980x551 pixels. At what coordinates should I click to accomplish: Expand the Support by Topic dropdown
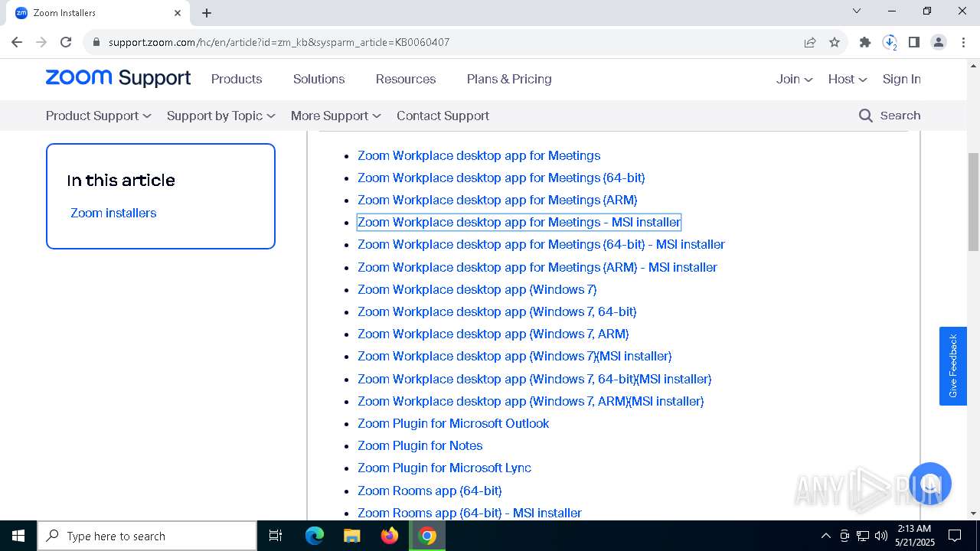coord(221,116)
